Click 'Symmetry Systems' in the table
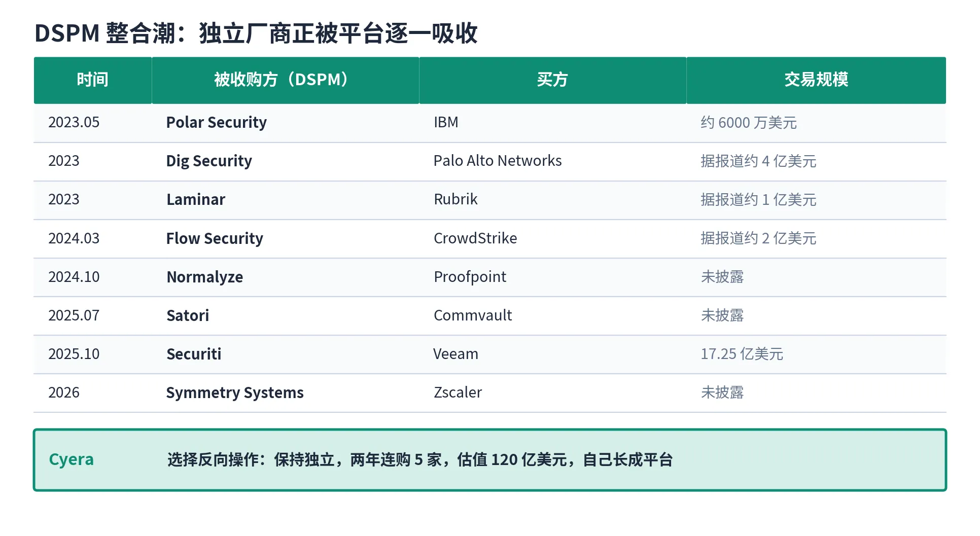This screenshot has width=980, height=536. point(235,392)
